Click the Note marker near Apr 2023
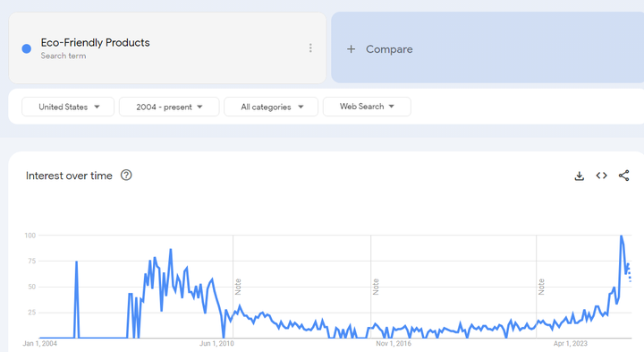The width and height of the screenshot is (644, 352). 541,287
